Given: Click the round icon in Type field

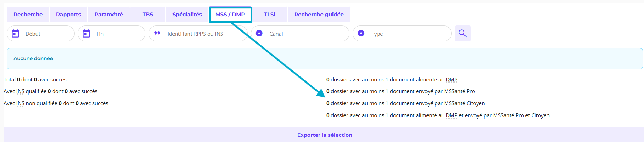Looking at the screenshot, I should point(361,33).
